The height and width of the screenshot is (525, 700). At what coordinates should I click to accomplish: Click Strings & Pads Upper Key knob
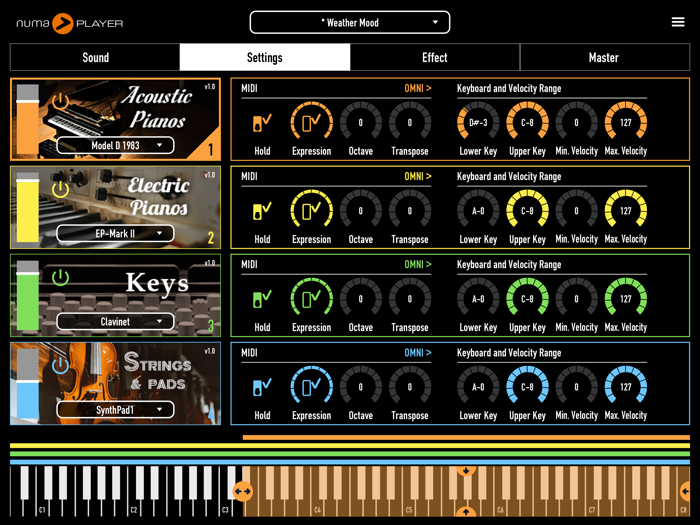click(527, 387)
